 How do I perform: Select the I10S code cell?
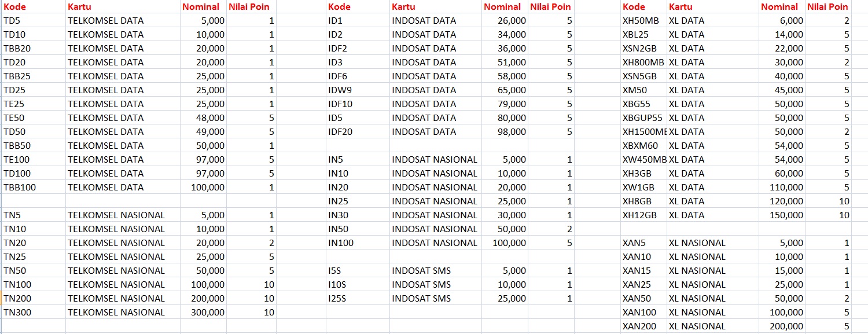[x=358, y=284]
